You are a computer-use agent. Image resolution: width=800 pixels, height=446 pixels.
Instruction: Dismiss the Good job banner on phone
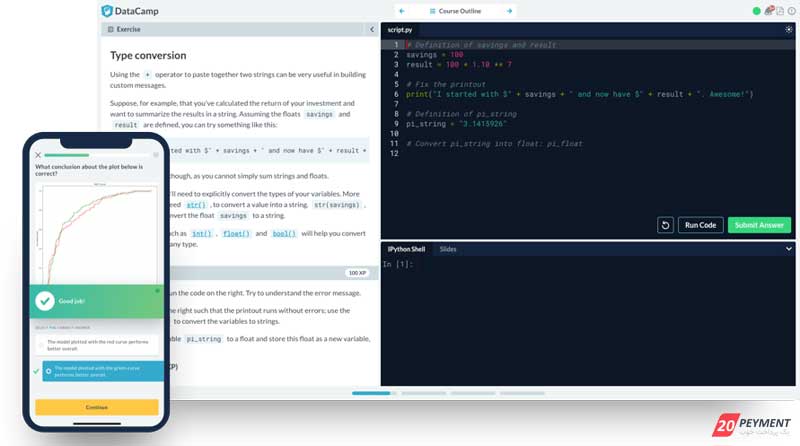157,291
